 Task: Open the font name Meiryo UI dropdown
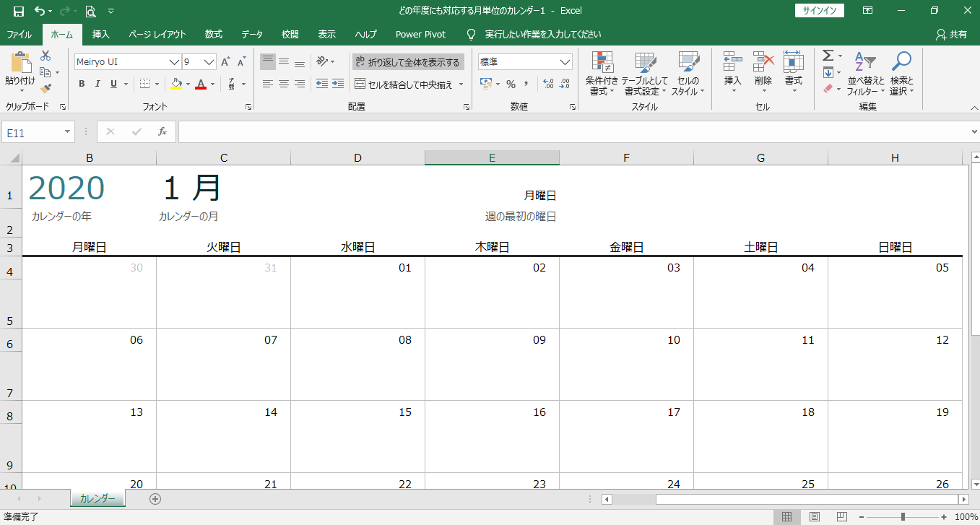coord(174,62)
